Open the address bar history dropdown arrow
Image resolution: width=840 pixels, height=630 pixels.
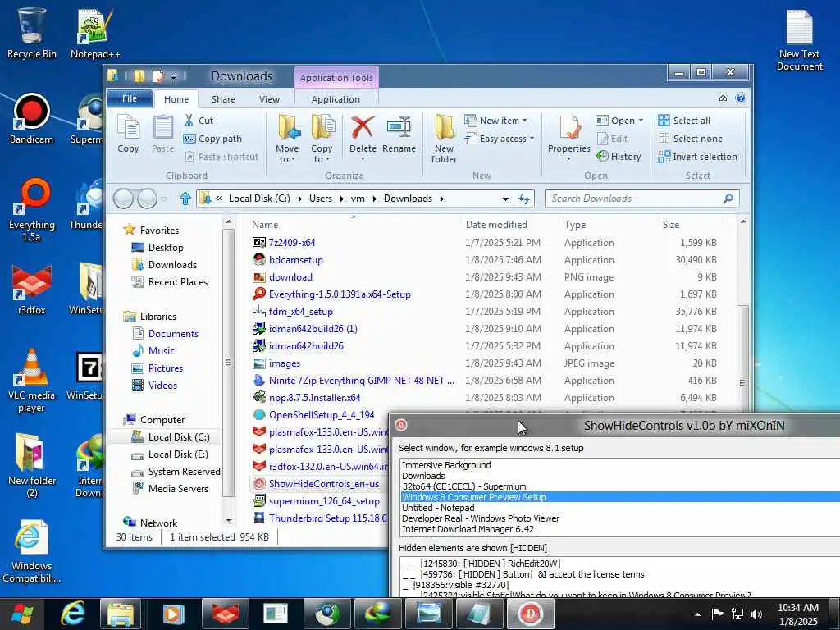click(x=505, y=199)
